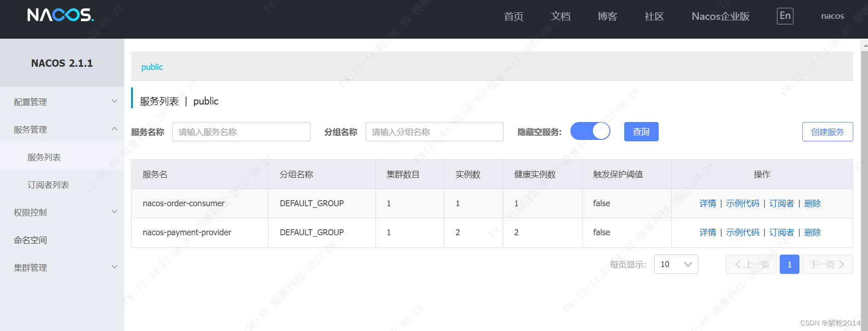Open 博客 in top navigation

pos(607,17)
